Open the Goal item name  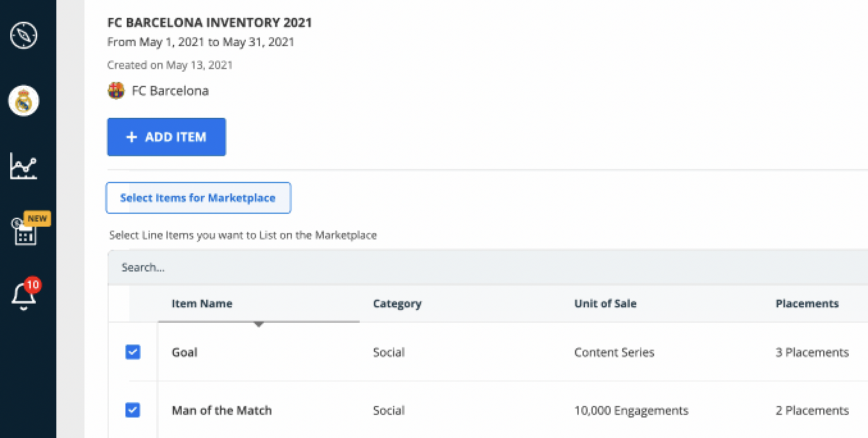[184, 352]
